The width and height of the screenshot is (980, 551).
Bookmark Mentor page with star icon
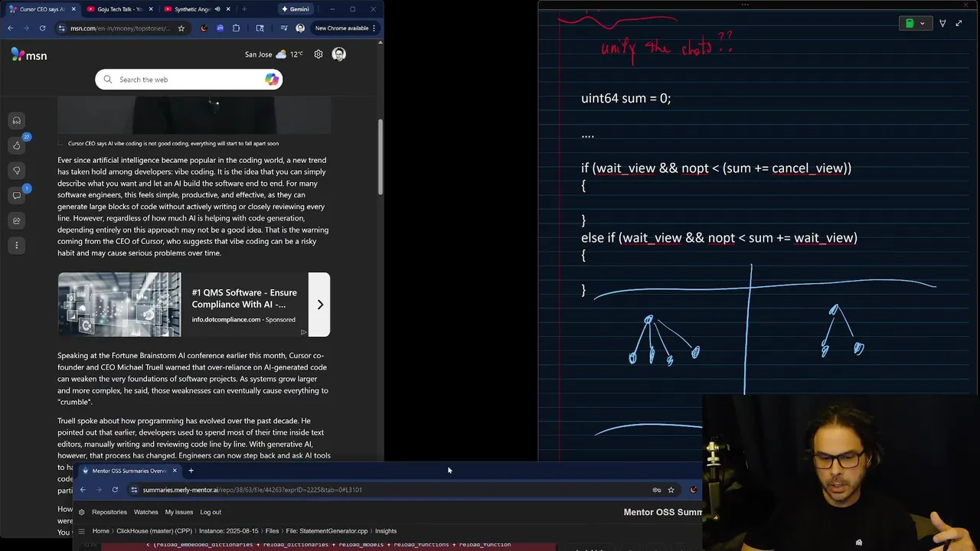671,490
